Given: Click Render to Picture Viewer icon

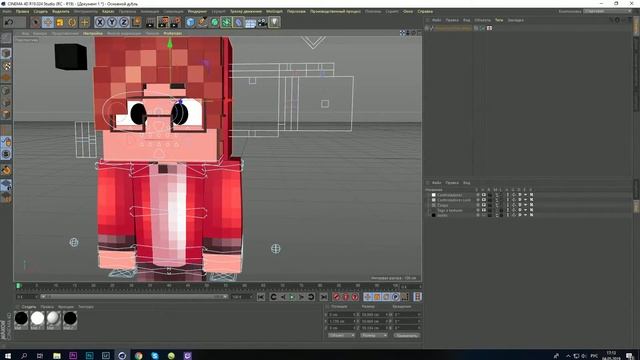Looking at the screenshot, I should pos(163,22).
